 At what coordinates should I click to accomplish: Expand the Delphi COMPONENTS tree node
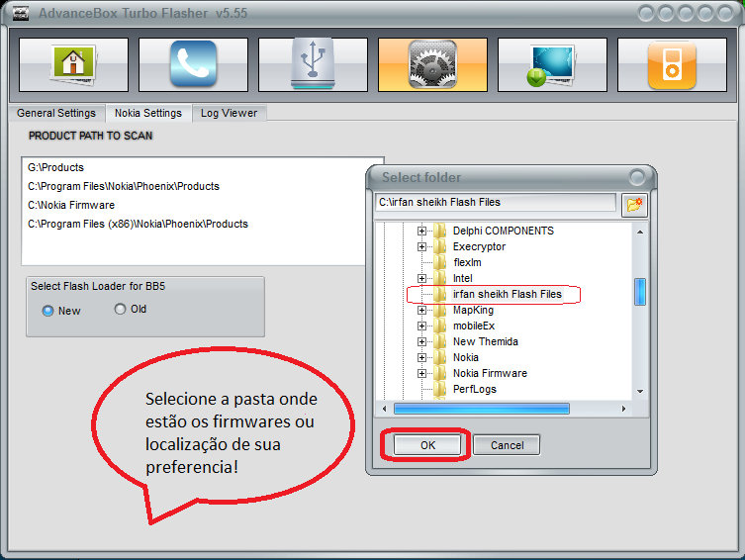coord(421,231)
